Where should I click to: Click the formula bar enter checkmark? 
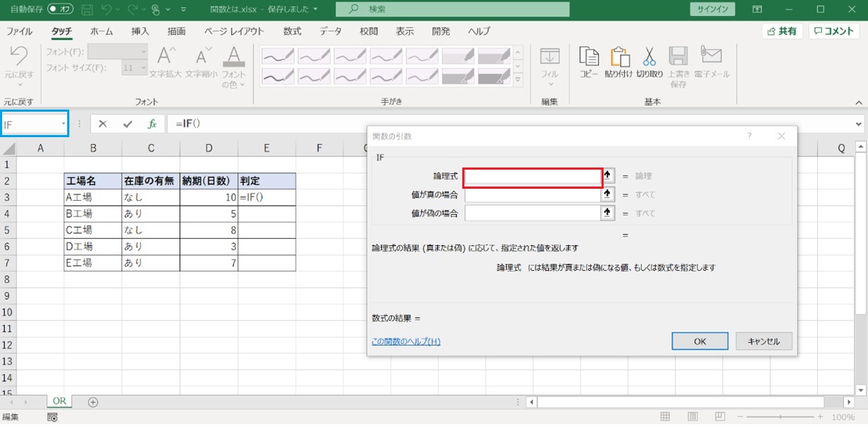point(127,124)
